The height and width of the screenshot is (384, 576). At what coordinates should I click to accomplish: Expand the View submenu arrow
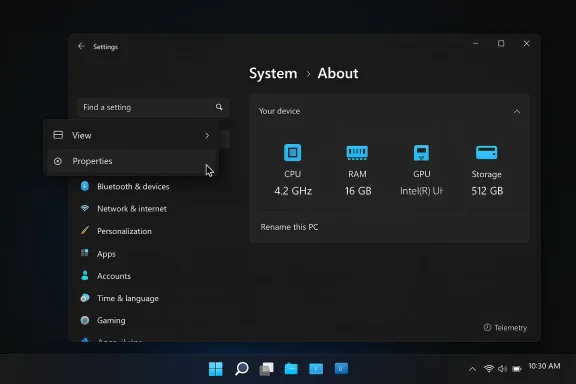(207, 135)
